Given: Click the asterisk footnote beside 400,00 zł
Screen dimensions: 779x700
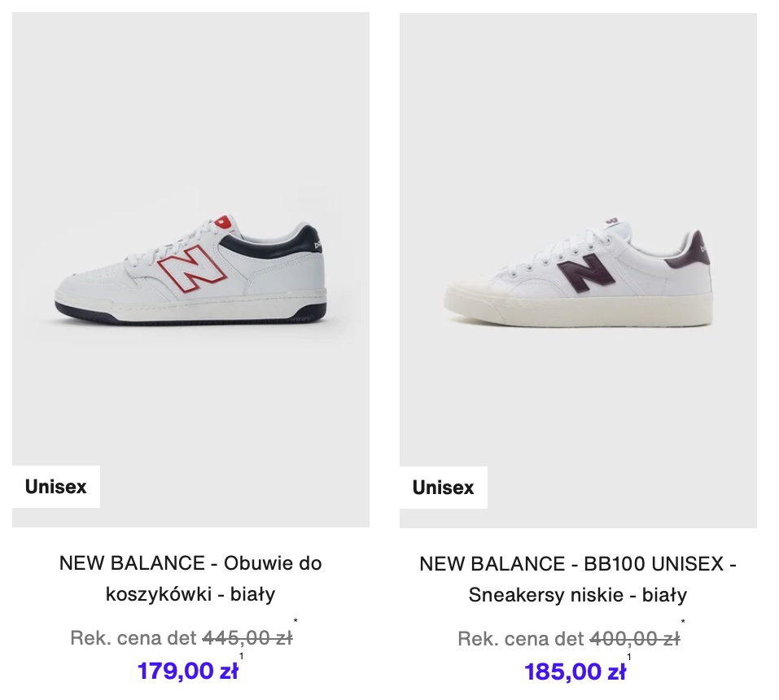Looking at the screenshot, I should (683, 622).
